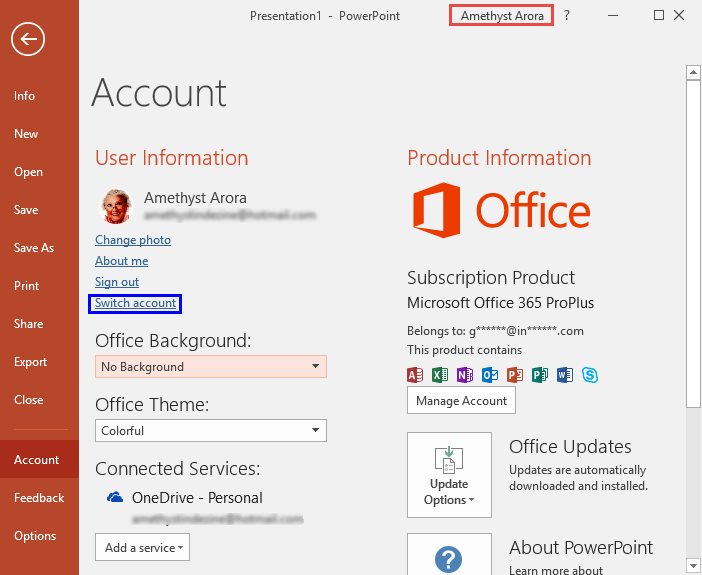
Task: Open the Add a service dropdown
Action: pyautogui.click(x=142, y=547)
